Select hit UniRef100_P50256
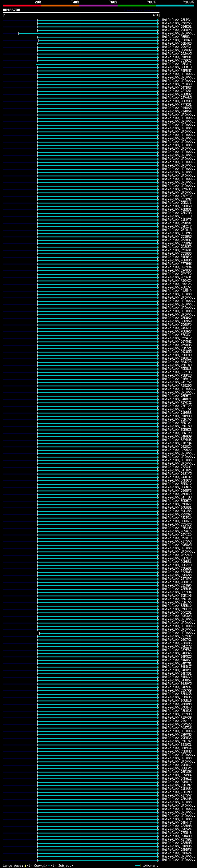 coord(177,23)
